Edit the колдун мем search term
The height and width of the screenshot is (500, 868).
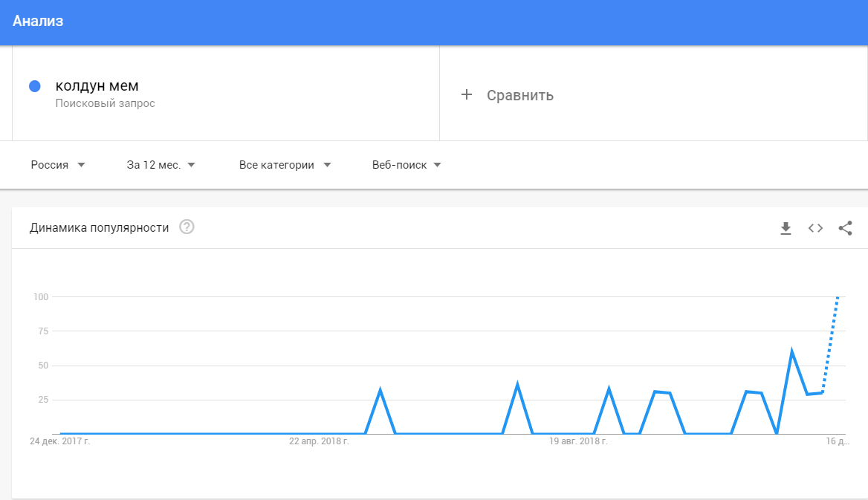(97, 86)
